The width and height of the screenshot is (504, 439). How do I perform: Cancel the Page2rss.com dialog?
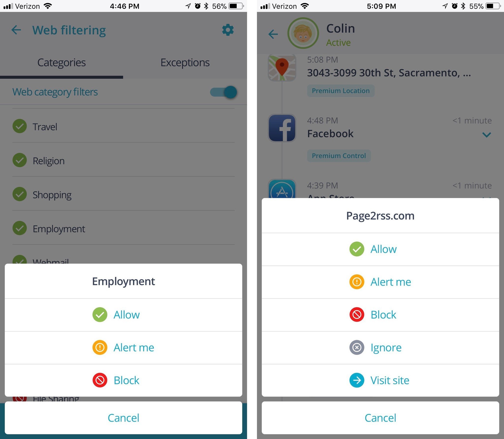[x=379, y=418]
